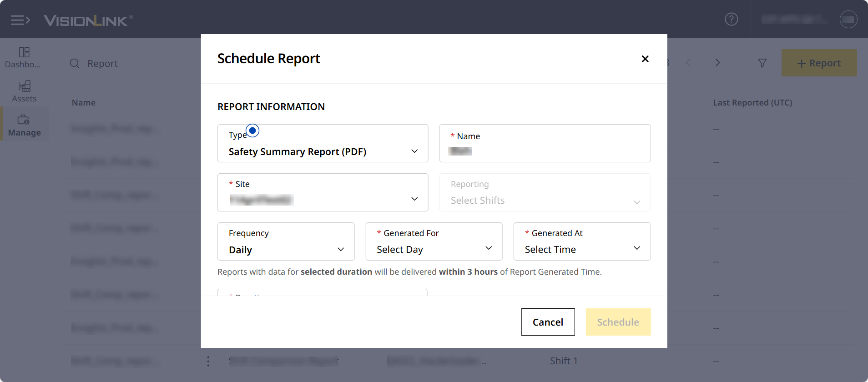Screen dimensions: 868x382
Task: Open the three-dot row options menu
Action: (x=208, y=361)
